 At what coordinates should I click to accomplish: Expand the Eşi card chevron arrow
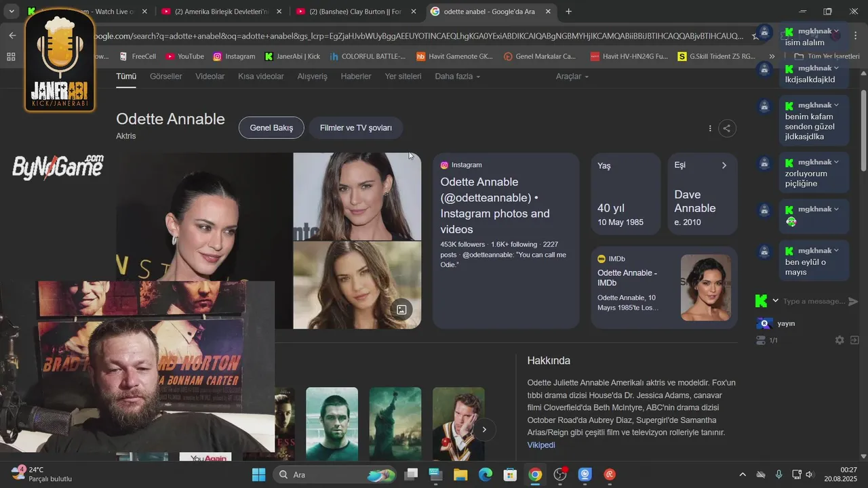coord(724,165)
